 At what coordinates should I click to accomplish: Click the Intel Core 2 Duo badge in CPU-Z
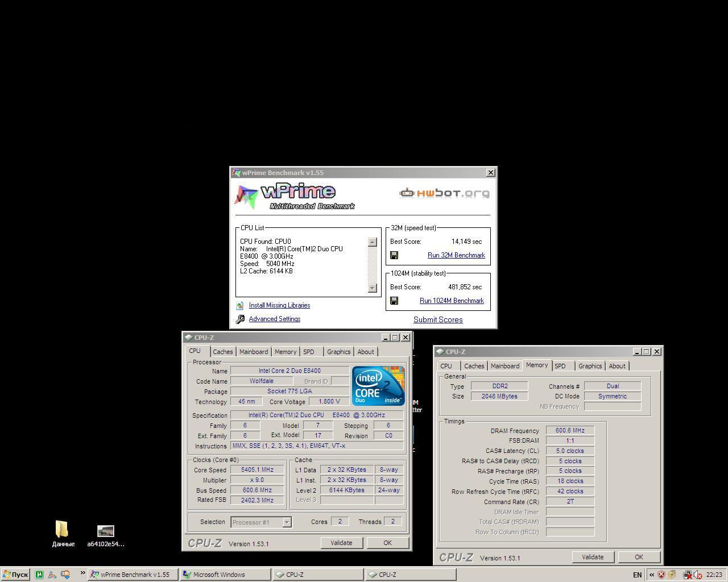click(x=378, y=385)
